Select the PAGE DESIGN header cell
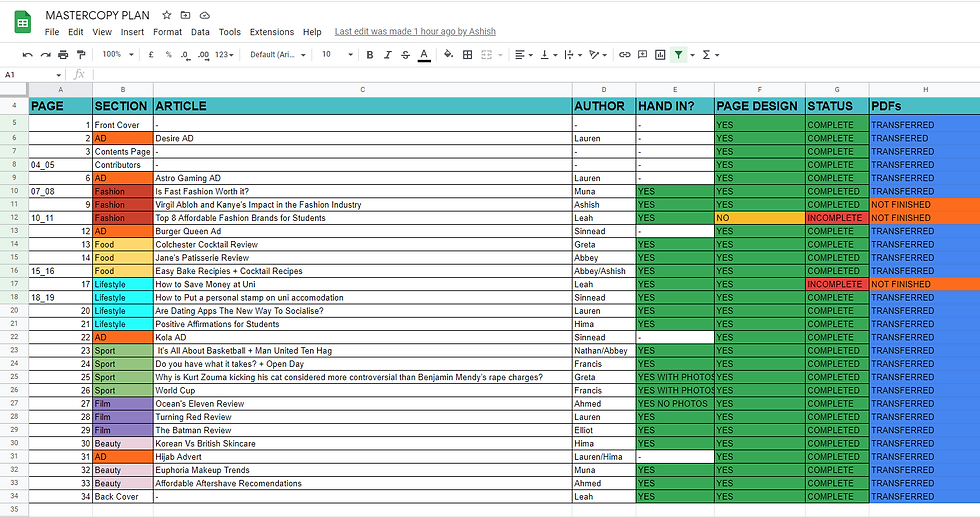This screenshot has height=517, width=980. [x=760, y=106]
